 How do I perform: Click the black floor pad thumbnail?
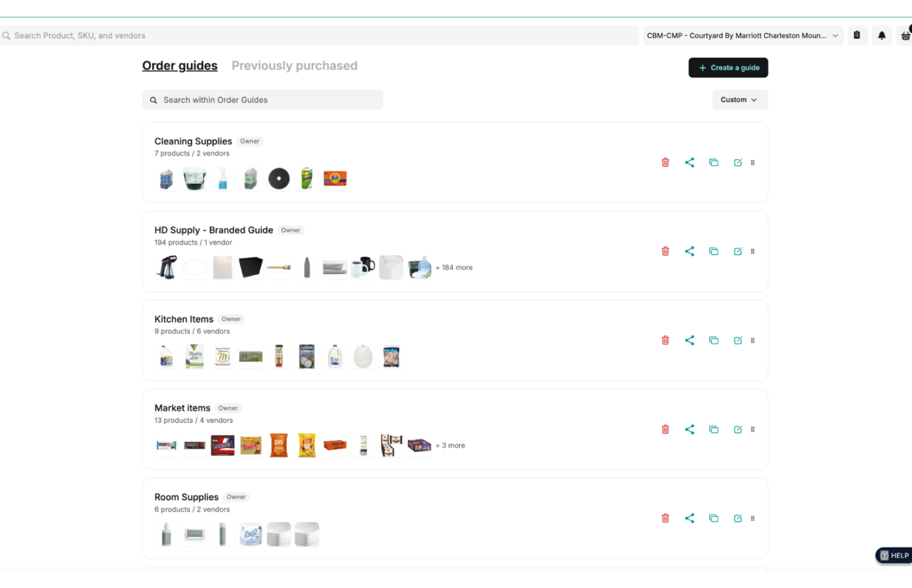pos(279,179)
